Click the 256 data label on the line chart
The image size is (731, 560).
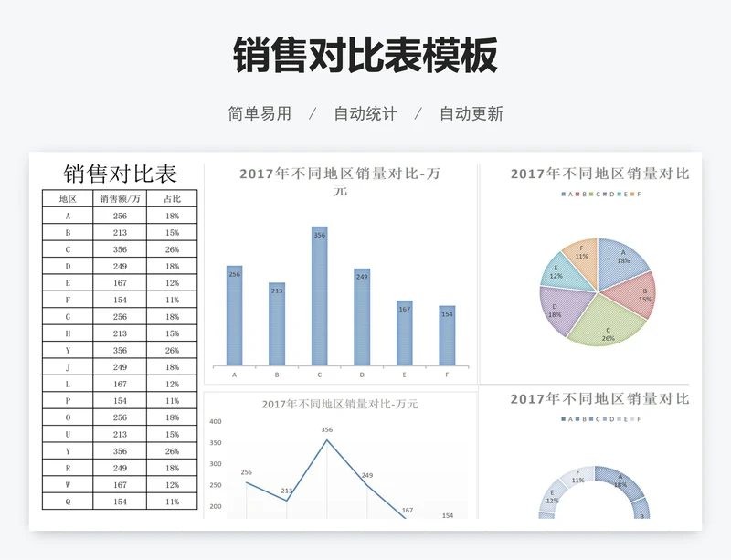(246, 472)
